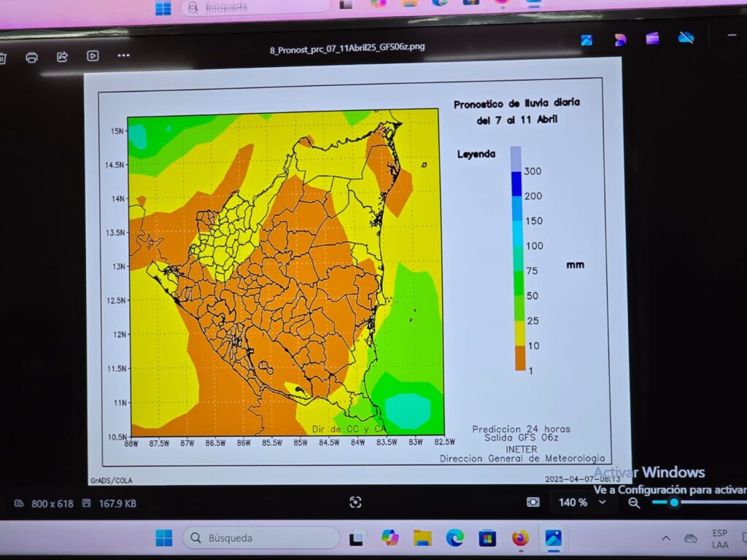Click the Windows taskbar Búsqueda search box

(x=260, y=538)
